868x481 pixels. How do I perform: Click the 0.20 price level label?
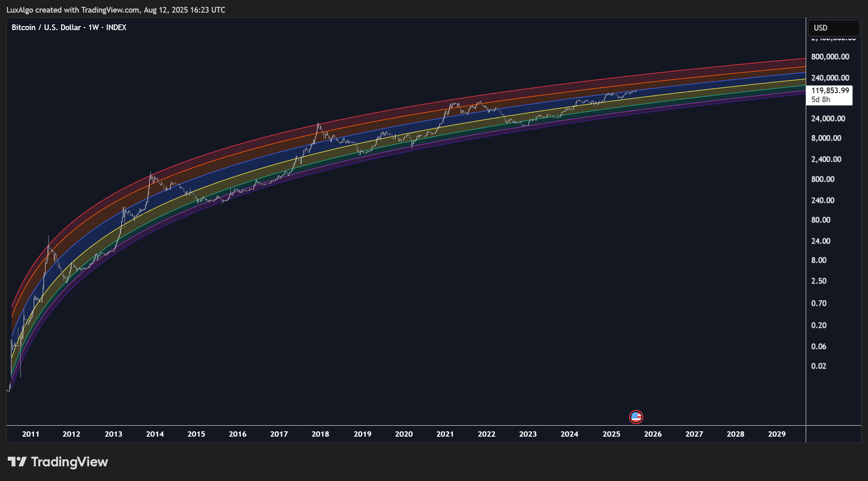point(819,325)
